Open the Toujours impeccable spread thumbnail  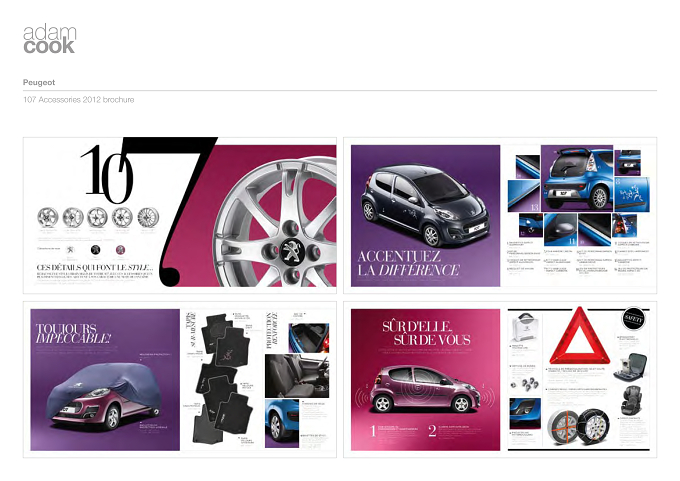coord(180,380)
